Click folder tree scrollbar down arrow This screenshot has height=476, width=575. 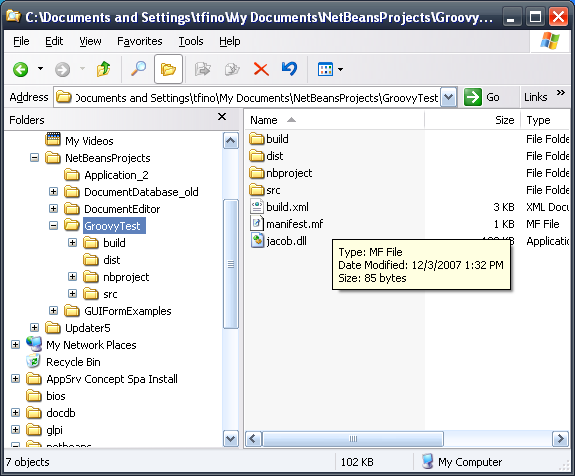[x=231, y=439]
